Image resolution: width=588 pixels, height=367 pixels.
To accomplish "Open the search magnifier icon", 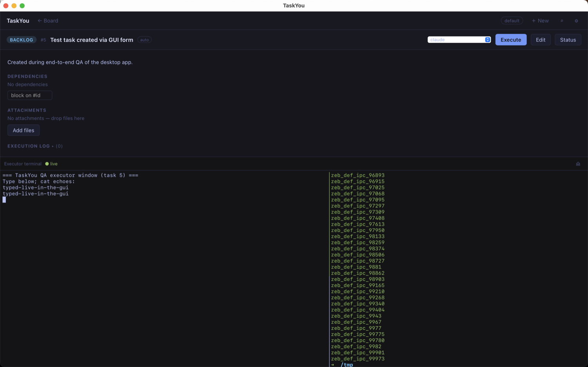I will [562, 21].
